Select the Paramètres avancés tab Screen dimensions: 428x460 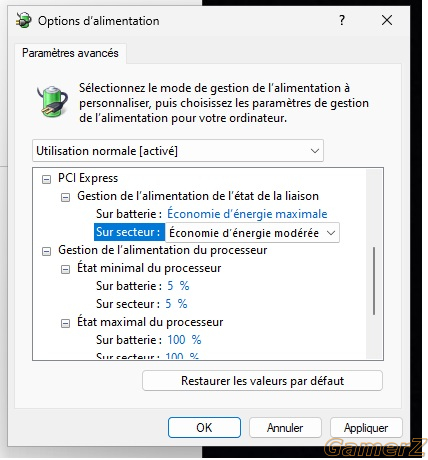point(70,53)
